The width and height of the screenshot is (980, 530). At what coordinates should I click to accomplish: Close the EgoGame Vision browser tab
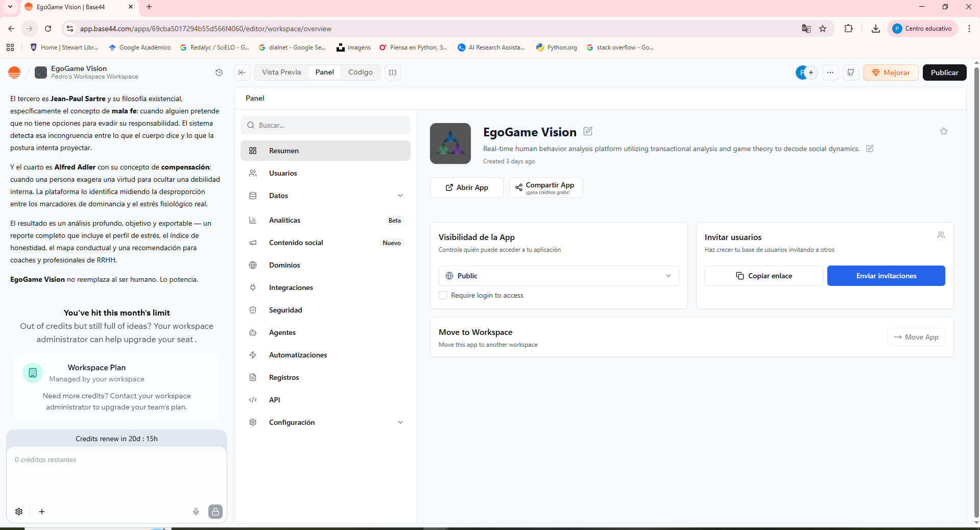point(131,7)
